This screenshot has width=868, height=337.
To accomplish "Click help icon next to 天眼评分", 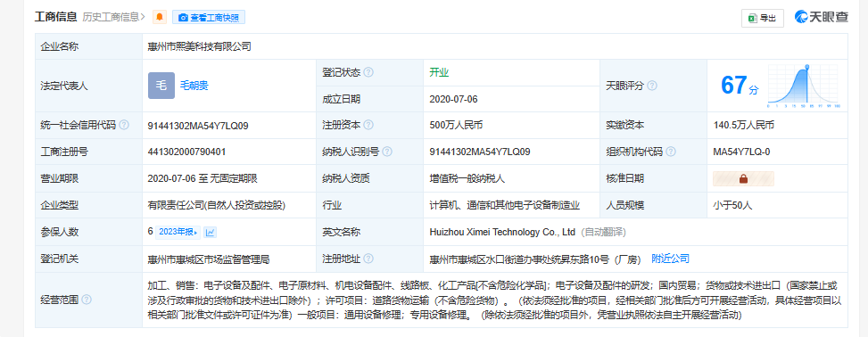I will (x=652, y=86).
